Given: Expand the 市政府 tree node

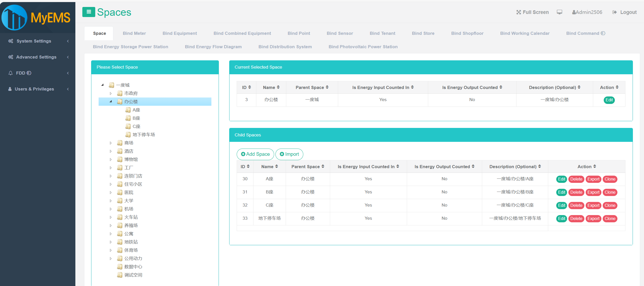Looking at the screenshot, I should (x=111, y=93).
